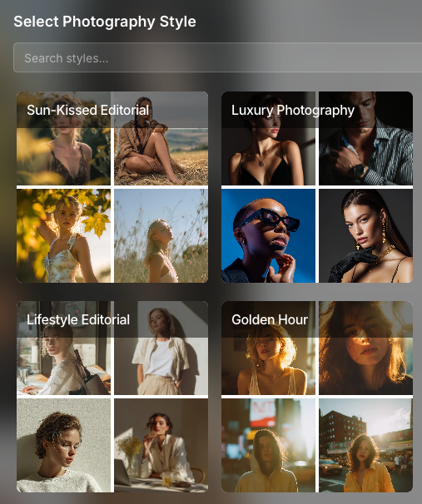This screenshot has width=422, height=504.
Task: Open photo of woman under yellow maple leaves
Action: click(63, 236)
